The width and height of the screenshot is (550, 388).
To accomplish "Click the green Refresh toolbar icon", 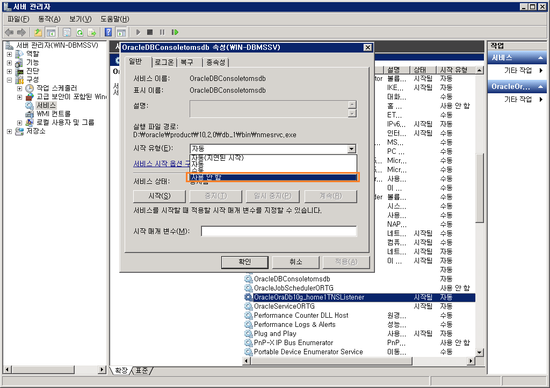I will pos(80,33).
